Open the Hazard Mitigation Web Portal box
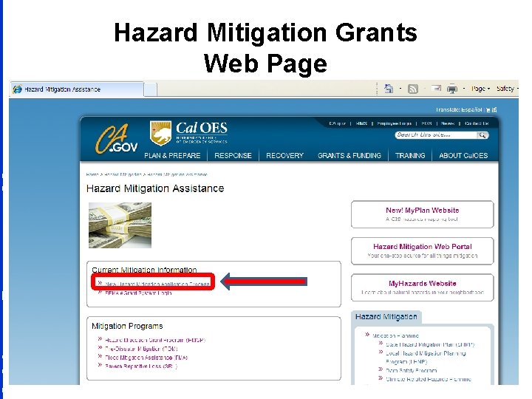Viewport: 532px width, 399px height. tap(423, 250)
